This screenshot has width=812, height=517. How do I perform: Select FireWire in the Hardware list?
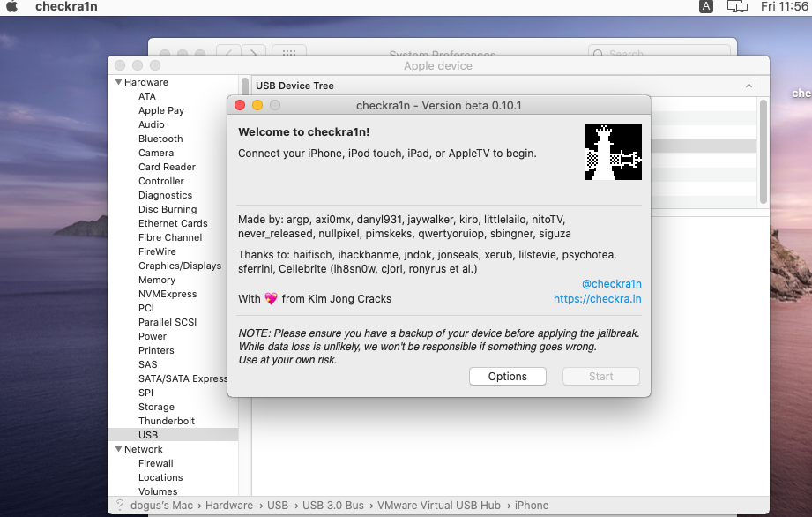point(157,251)
